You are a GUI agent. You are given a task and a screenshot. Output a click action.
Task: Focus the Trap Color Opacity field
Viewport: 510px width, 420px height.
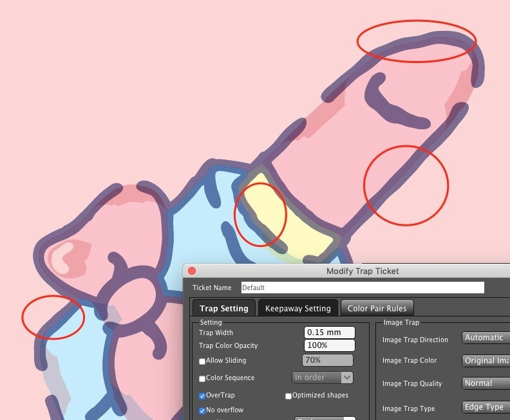pyautogui.click(x=329, y=345)
